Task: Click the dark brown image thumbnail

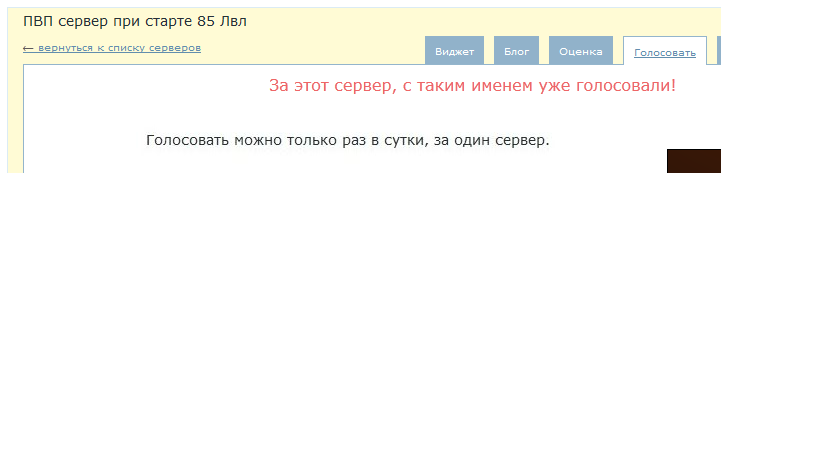Action: click(x=694, y=160)
